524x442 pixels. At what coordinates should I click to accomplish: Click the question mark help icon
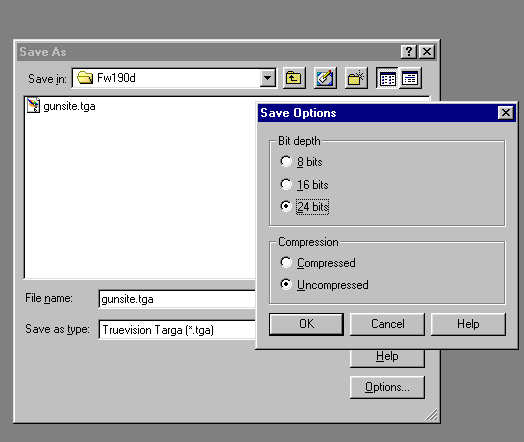click(408, 52)
